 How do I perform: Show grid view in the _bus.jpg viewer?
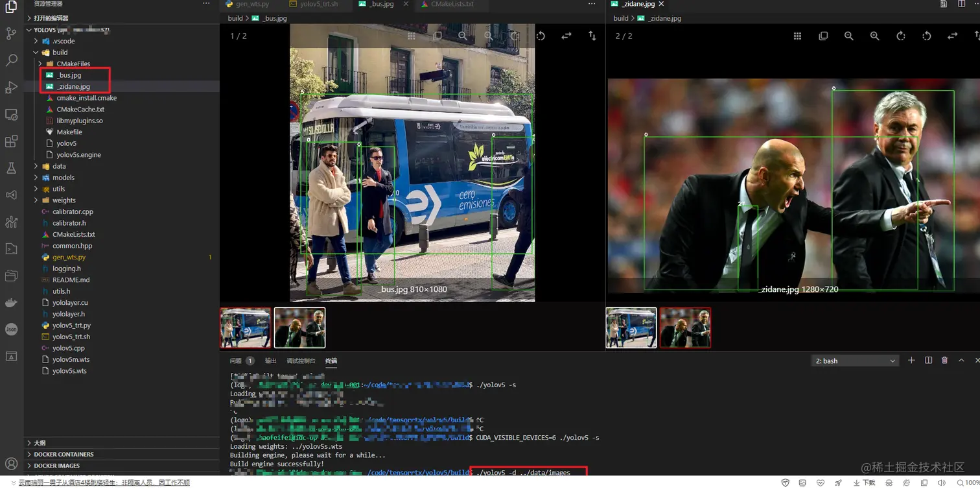pyautogui.click(x=411, y=36)
